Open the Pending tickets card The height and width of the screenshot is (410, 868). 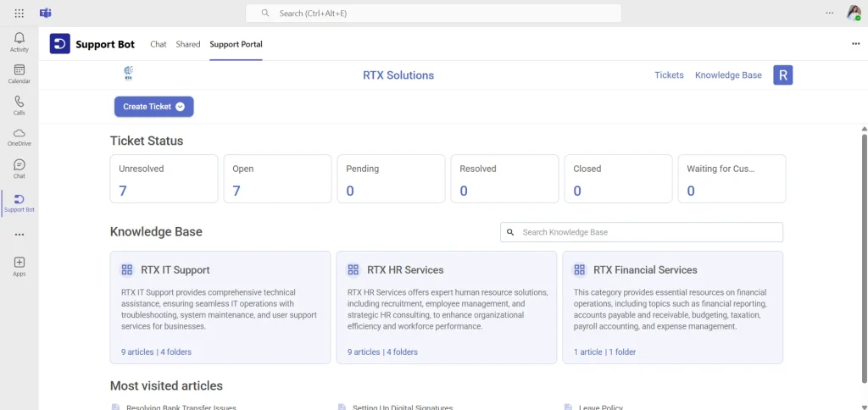392,179
